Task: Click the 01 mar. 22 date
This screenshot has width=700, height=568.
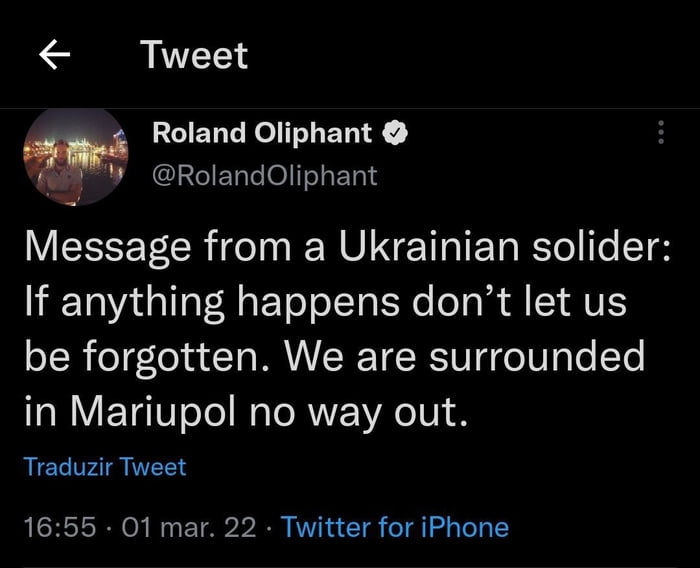Action: coord(188,527)
